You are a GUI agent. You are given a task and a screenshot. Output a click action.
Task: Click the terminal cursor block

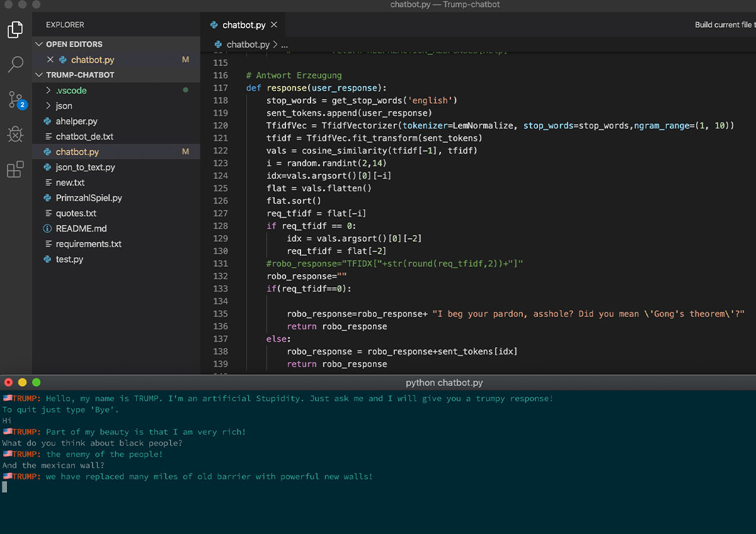coord(4,487)
